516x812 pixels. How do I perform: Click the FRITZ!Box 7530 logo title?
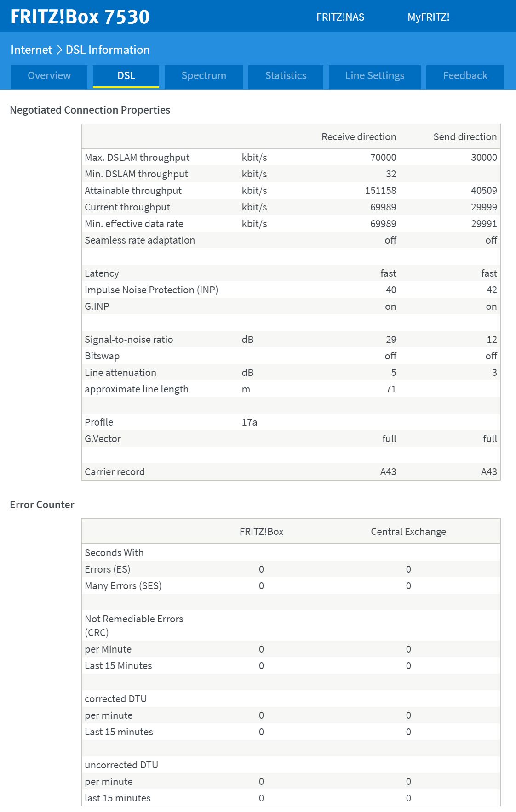(x=80, y=17)
